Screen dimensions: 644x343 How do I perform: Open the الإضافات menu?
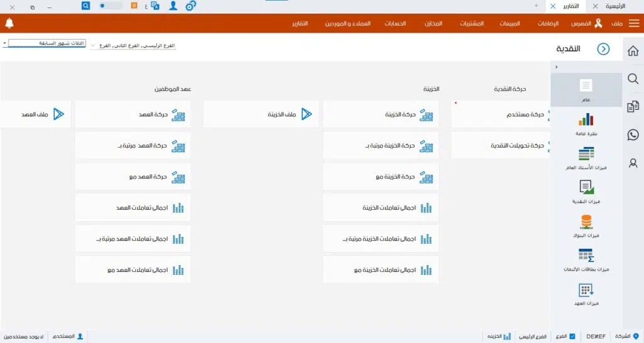coord(548,23)
